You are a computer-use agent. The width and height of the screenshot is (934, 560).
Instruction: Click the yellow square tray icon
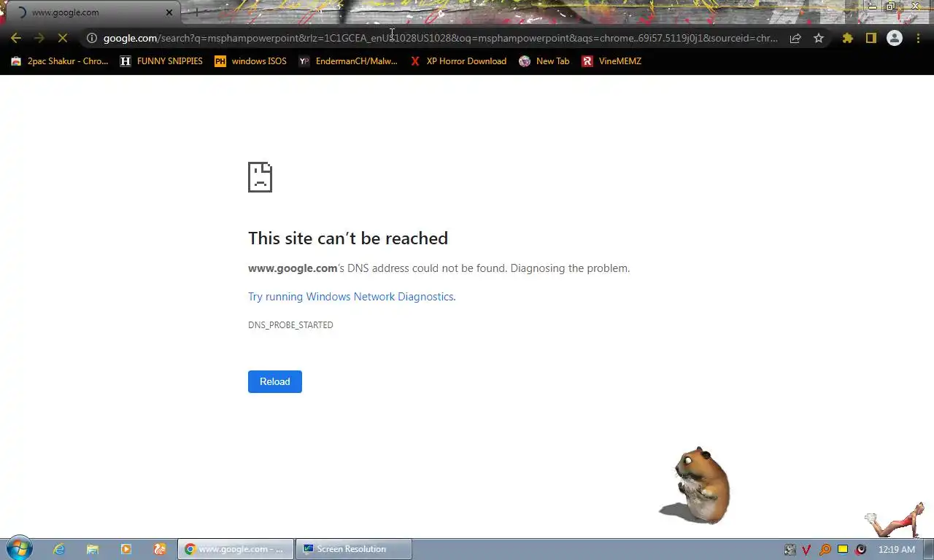843,549
